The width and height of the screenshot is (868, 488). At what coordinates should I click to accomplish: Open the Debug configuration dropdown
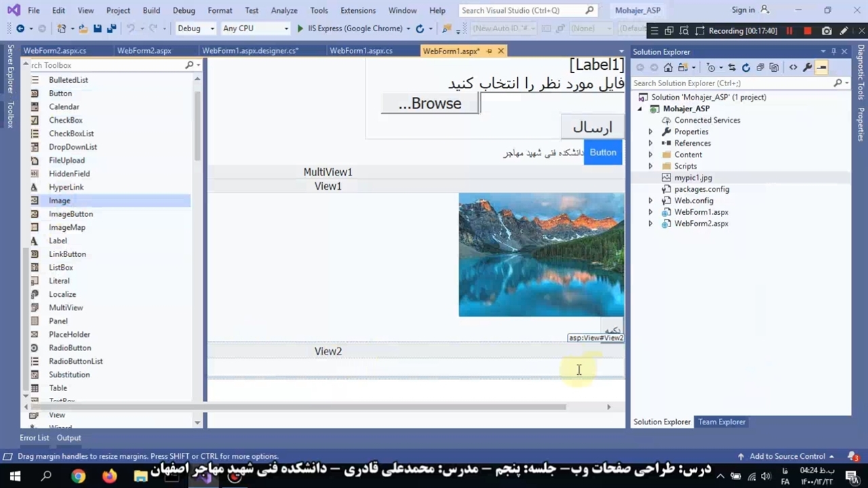tap(195, 28)
